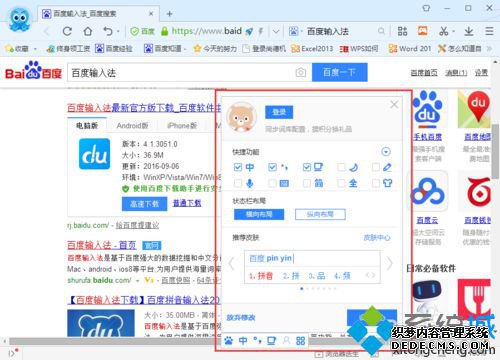Click the undo closed tab icon
Image resolution: width=500 pixels, height=360 pixels.
[108, 31]
